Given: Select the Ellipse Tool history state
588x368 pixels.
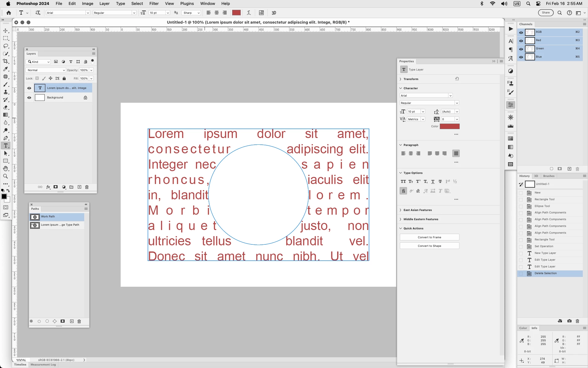Looking at the screenshot, I should coord(542,206).
